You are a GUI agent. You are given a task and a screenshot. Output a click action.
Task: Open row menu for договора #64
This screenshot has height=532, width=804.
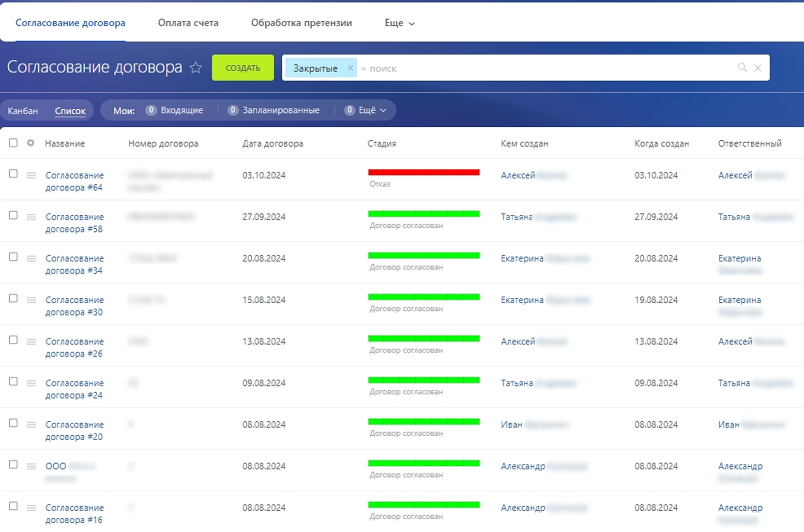(31, 175)
